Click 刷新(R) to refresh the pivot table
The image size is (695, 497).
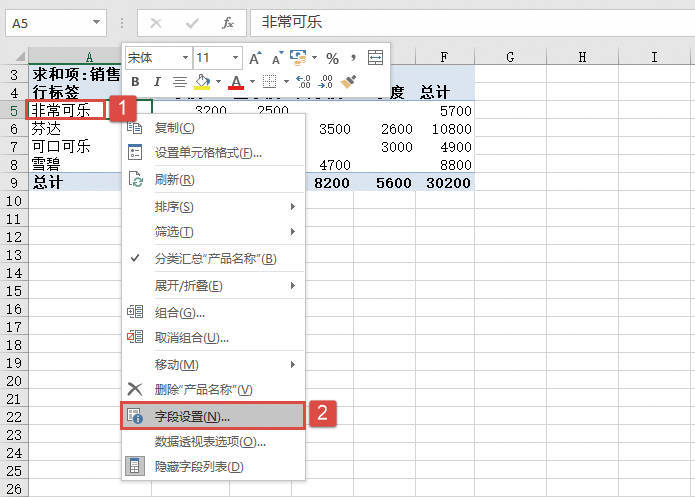coord(174,180)
